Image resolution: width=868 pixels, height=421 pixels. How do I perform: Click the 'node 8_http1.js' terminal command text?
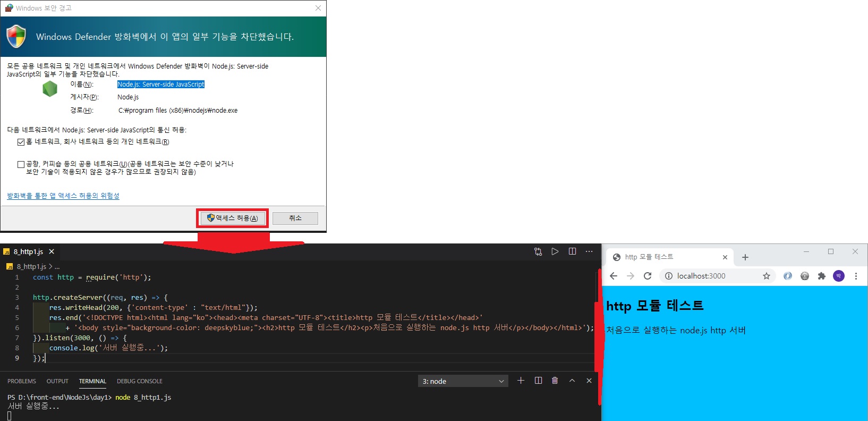coord(143,397)
